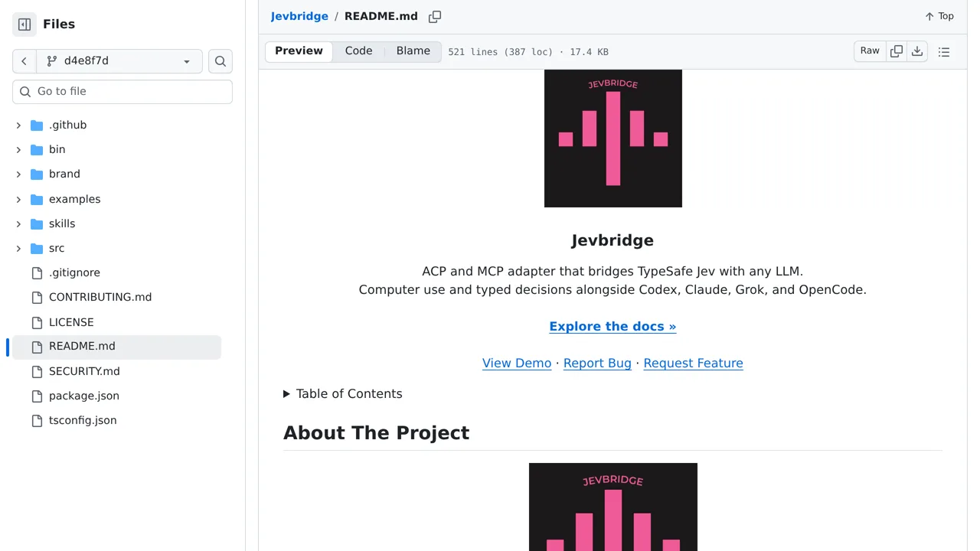Open SECURITY.md file
The image size is (980, 551).
click(x=84, y=371)
